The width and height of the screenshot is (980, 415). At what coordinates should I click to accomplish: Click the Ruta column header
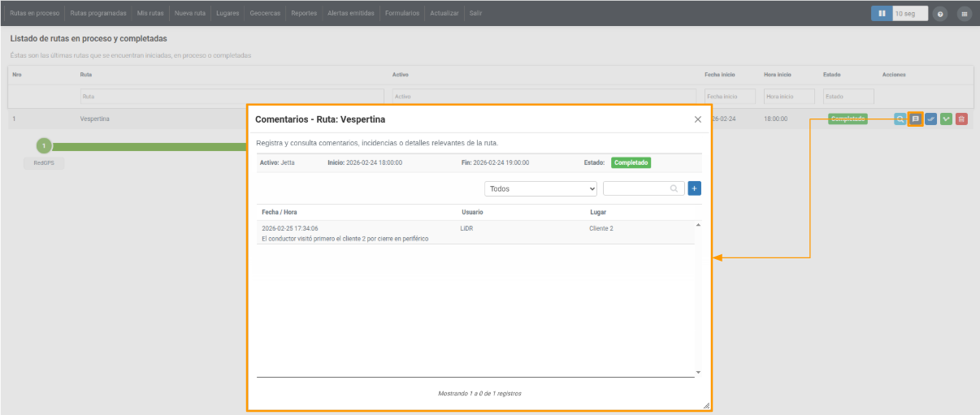click(x=86, y=75)
